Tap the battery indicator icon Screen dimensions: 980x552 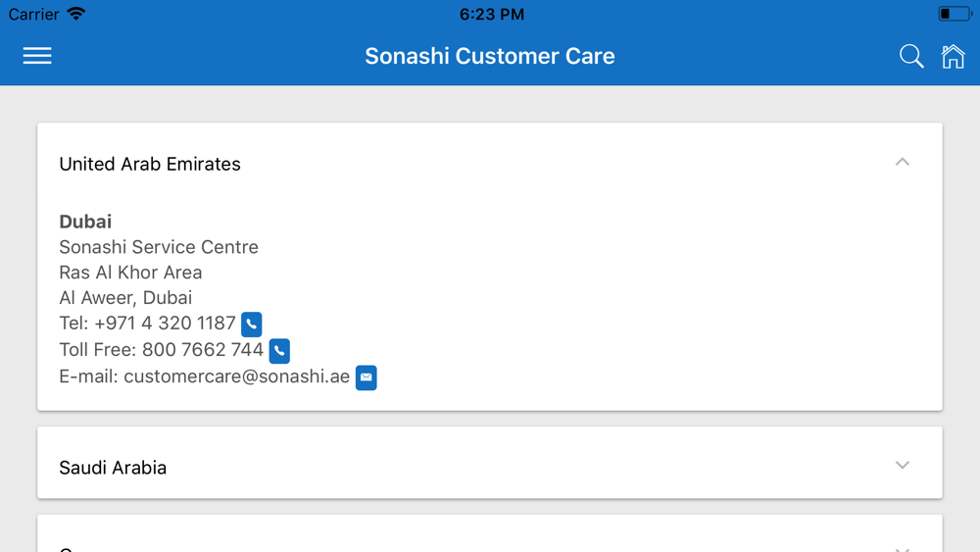pos(955,14)
